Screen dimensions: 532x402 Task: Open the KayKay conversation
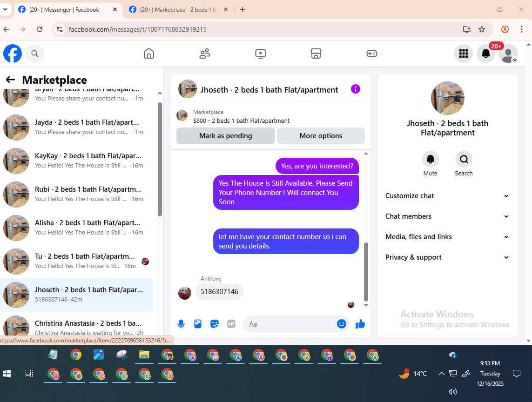tap(76, 161)
